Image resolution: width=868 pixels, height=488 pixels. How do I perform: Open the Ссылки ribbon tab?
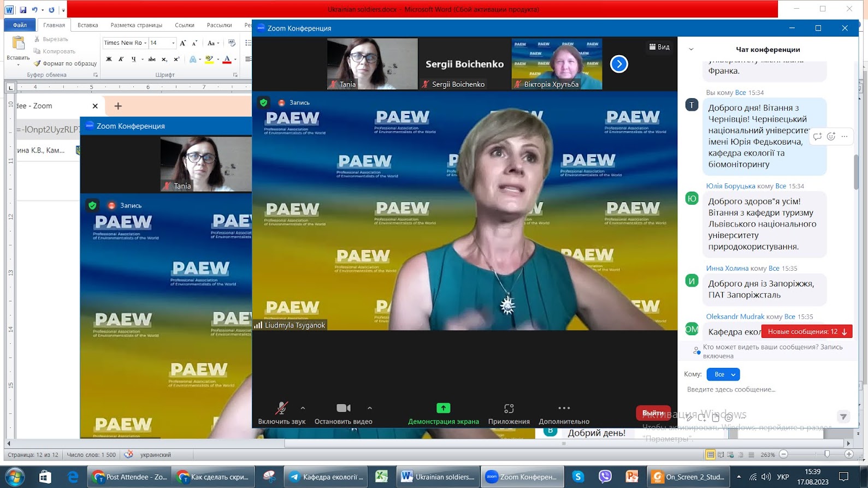(x=185, y=25)
